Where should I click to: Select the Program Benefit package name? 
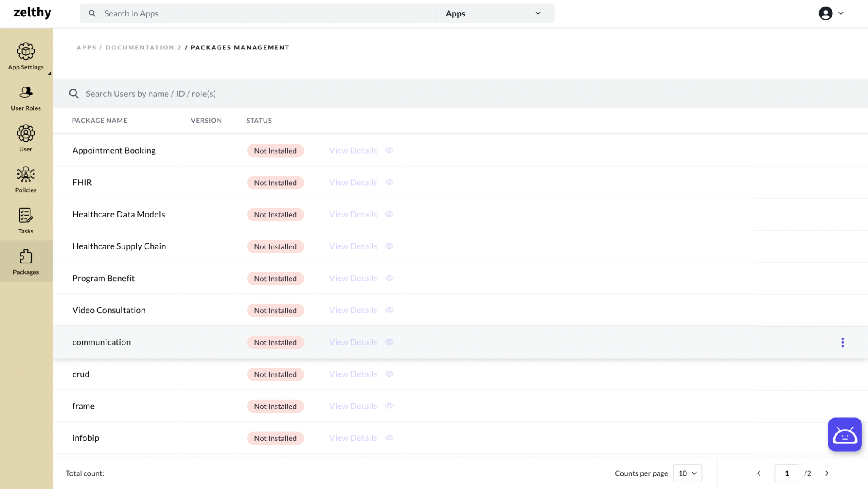103,278
